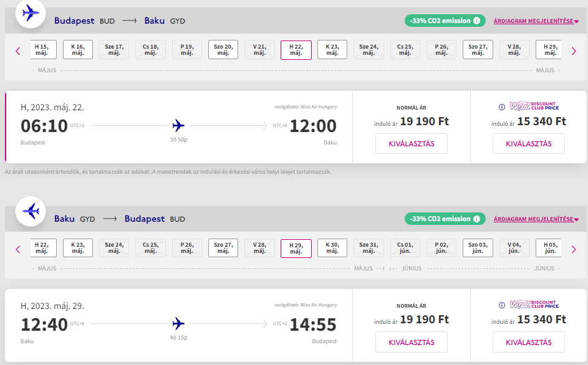Choose normal price 19 190 Ft outbound flight
This screenshot has height=365, width=588.
pyautogui.click(x=412, y=144)
